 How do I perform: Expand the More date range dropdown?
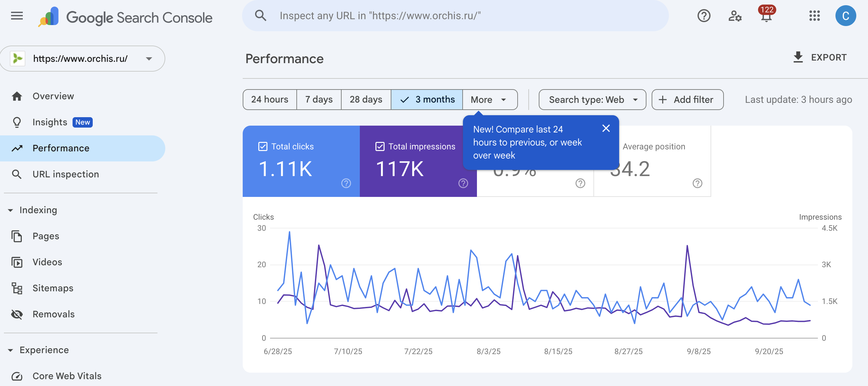(489, 100)
